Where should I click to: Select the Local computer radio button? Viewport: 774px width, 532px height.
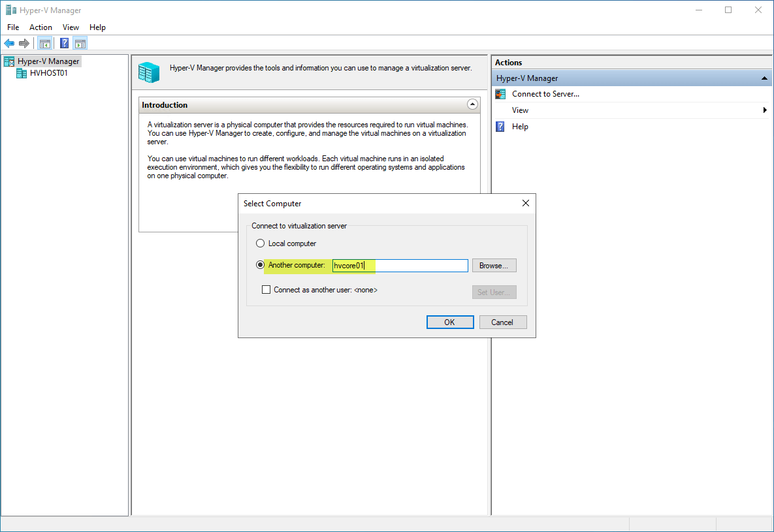pos(260,243)
